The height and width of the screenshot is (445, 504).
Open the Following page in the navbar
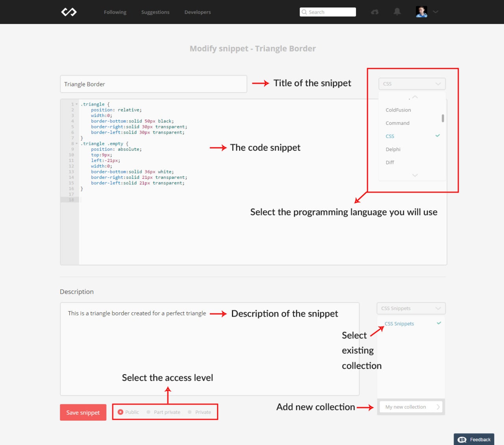(115, 12)
